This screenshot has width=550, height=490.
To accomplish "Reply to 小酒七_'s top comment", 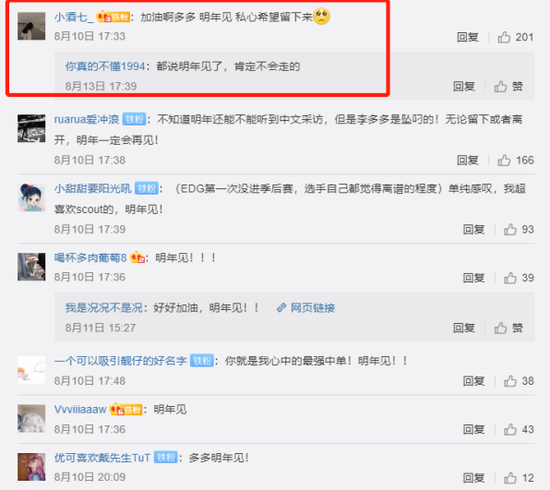I will [468, 37].
